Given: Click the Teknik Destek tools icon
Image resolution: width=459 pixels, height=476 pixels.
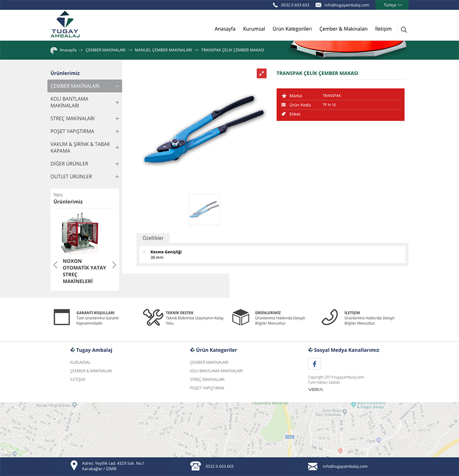Looking at the screenshot, I should pyautogui.click(x=153, y=317).
